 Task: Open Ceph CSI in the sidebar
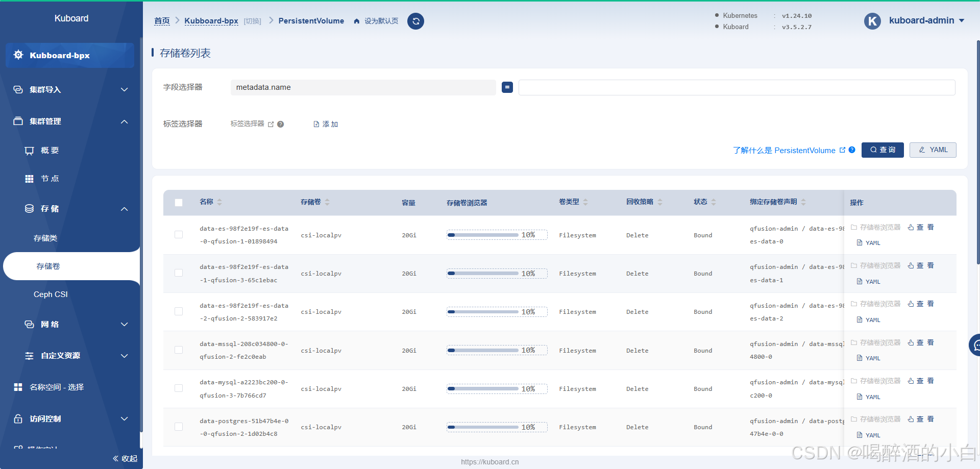click(51, 294)
